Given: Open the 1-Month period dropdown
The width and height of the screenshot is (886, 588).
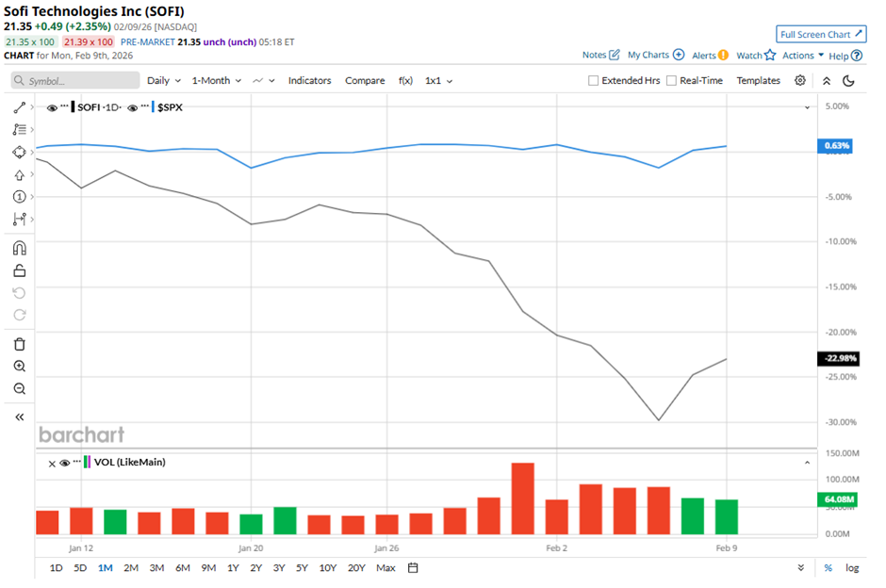Looking at the screenshot, I should tap(217, 81).
